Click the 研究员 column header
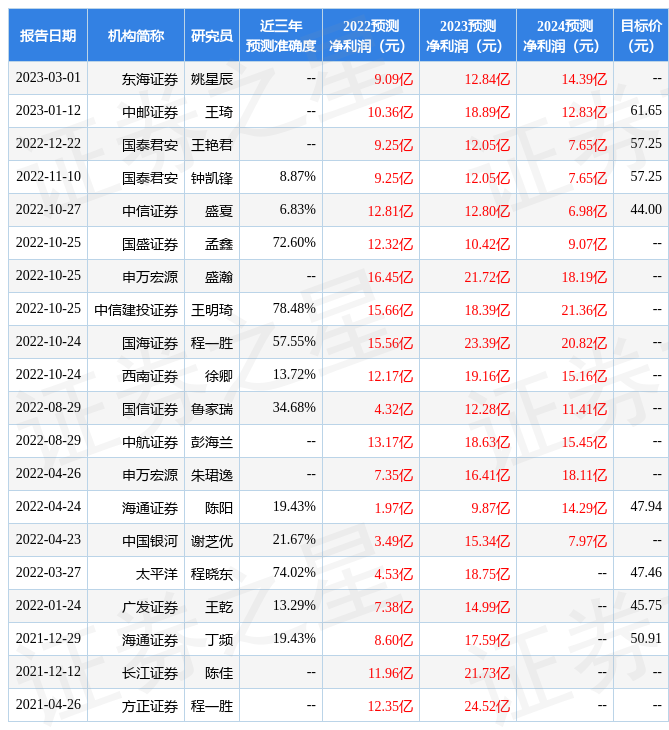The width and height of the screenshot is (669, 730). (x=212, y=35)
